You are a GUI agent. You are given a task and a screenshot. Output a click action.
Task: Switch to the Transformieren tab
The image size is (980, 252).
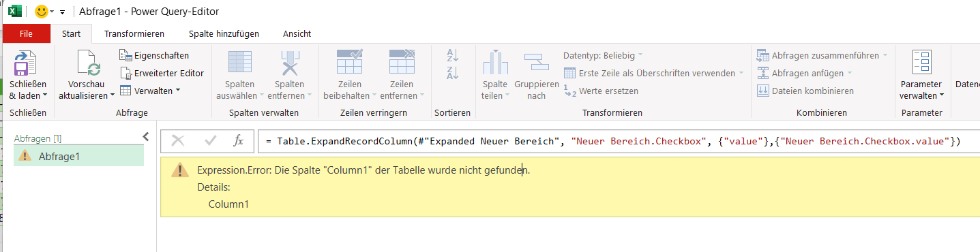(x=134, y=33)
